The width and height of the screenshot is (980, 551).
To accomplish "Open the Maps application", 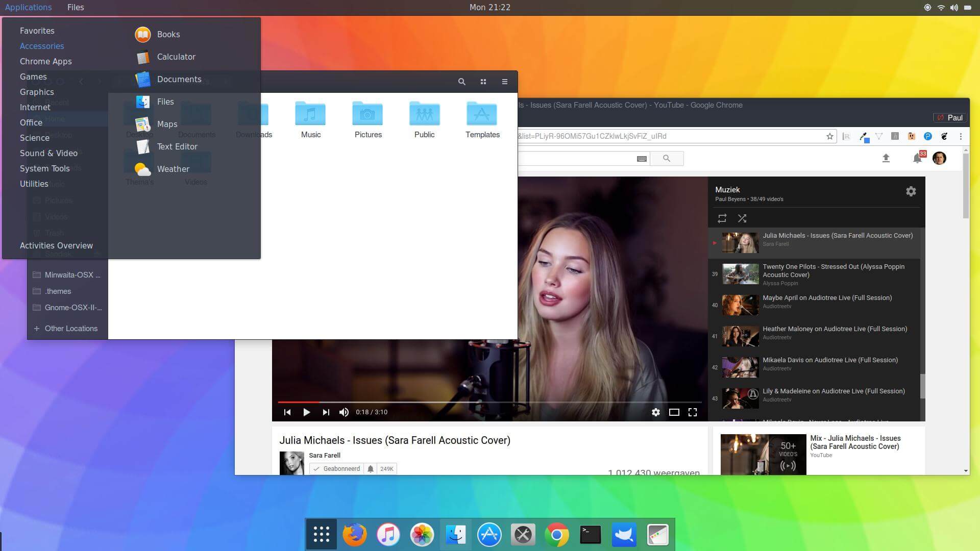I will tap(166, 124).
